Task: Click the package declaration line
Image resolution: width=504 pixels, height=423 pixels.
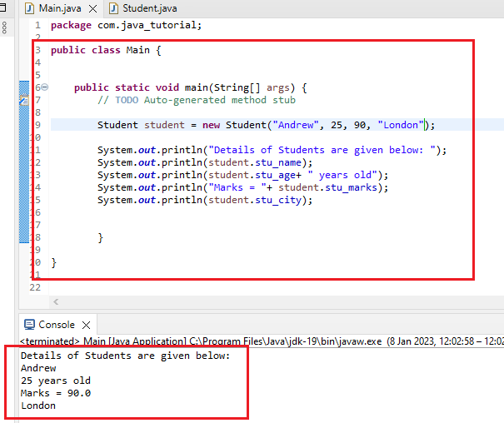Action: point(126,25)
